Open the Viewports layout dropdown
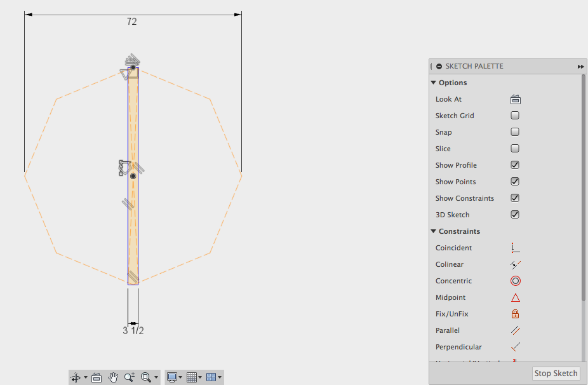Viewport: 588px width, 385px height. tap(213, 377)
